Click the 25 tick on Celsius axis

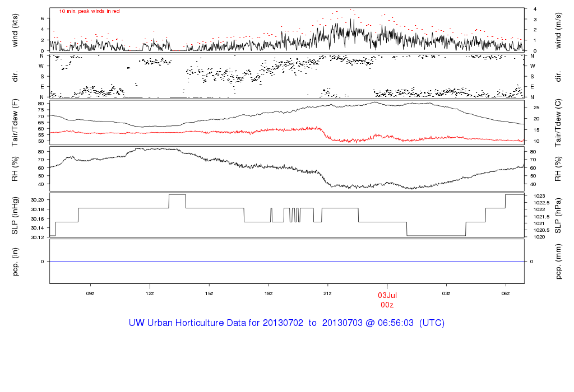point(536,108)
